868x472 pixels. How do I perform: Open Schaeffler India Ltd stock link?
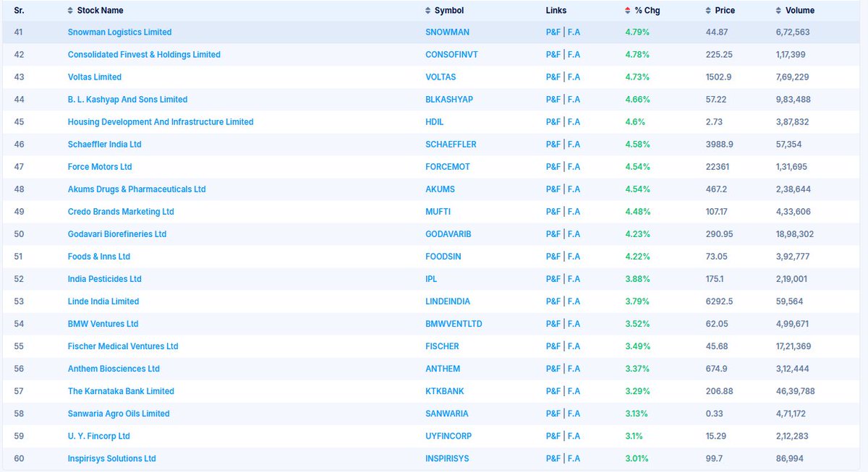pos(104,144)
